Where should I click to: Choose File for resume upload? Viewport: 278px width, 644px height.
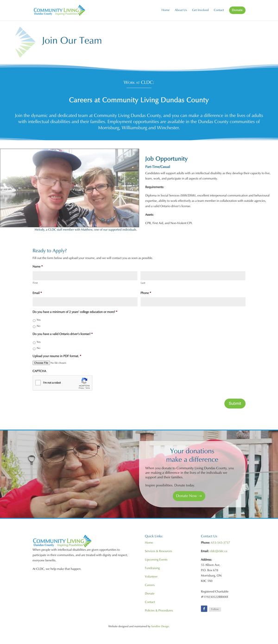click(x=41, y=363)
